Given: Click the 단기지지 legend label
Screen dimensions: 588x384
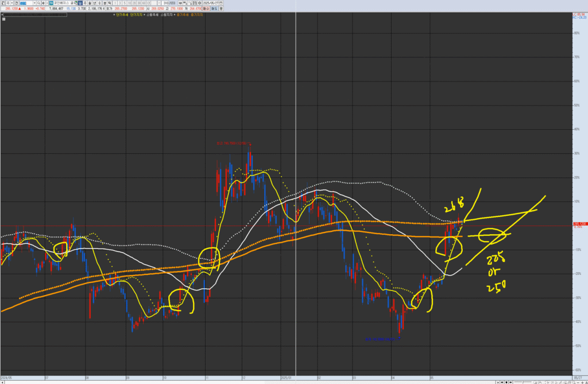Looking at the screenshot, I should click(136, 14).
